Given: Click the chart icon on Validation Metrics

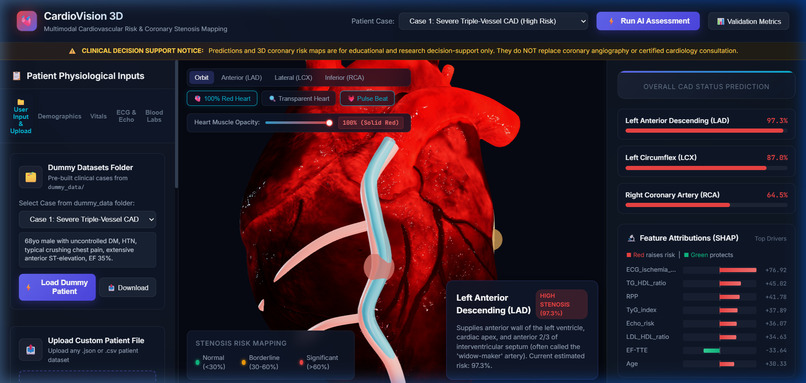Looking at the screenshot, I should coord(721,22).
